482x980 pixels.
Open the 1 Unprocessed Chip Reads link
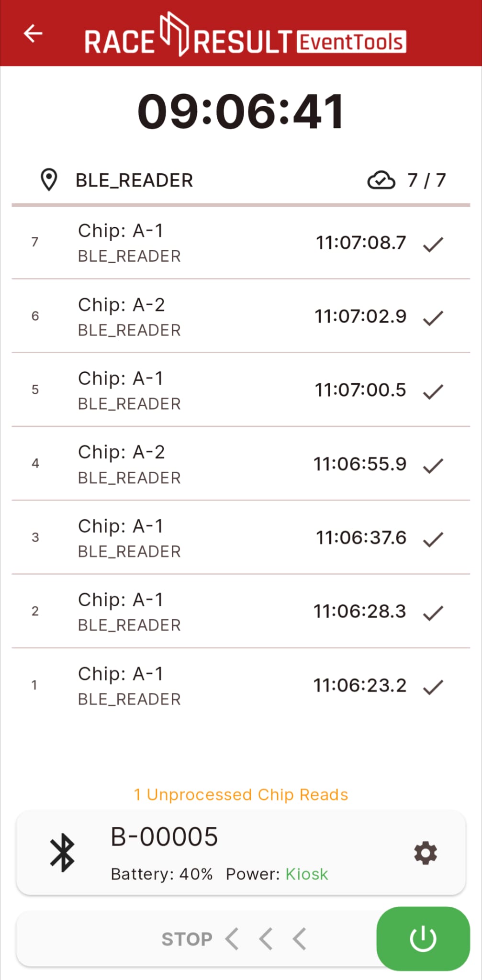(x=241, y=794)
